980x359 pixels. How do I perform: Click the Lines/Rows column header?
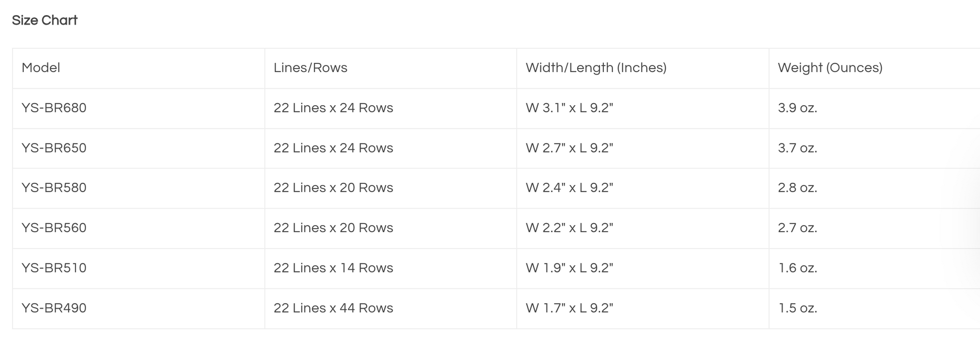pos(310,68)
